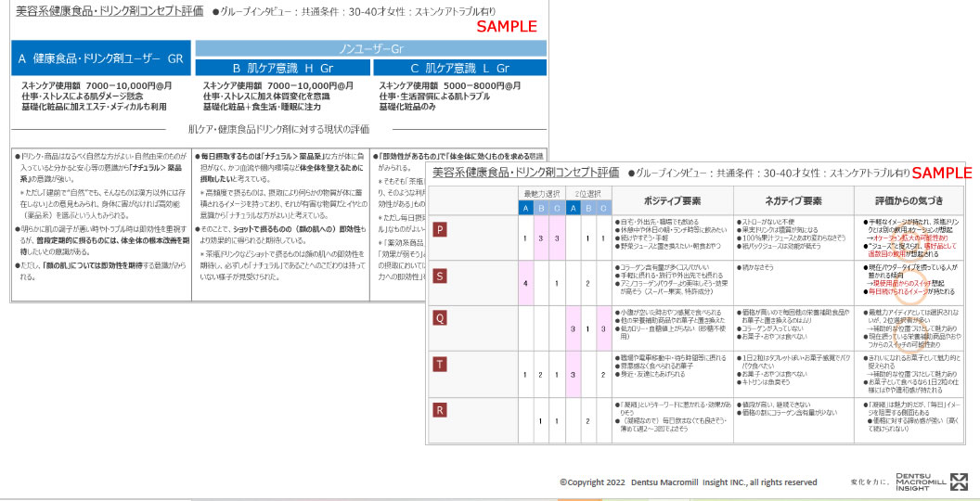Click the SAMPLE label on the back slide
The height and width of the screenshot is (501, 980).
(x=507, y=26)
